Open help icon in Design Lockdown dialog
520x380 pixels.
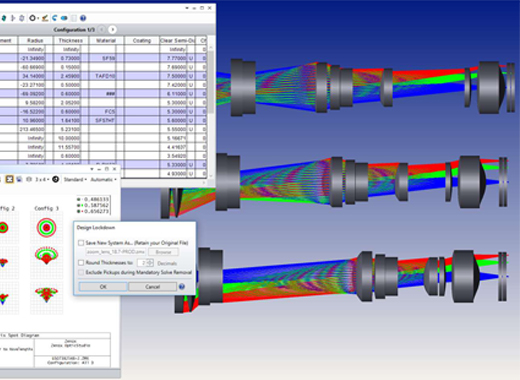[x=182, y=286]
